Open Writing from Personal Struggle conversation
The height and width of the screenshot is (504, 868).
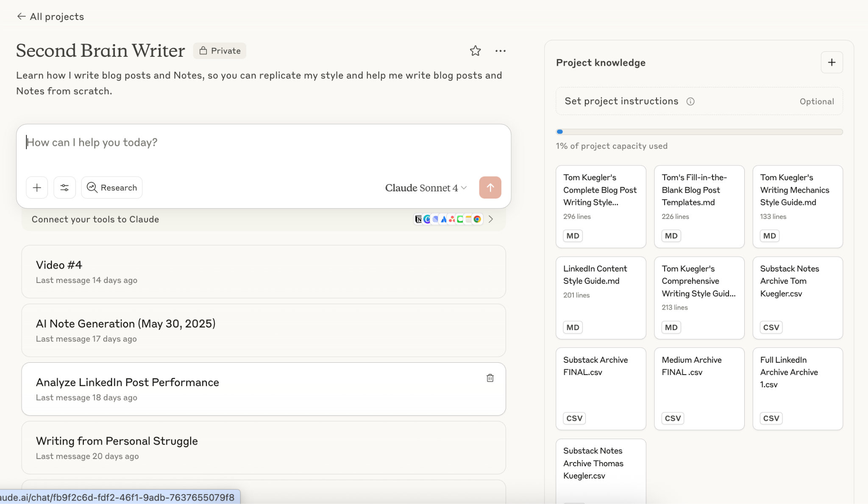pos(263,448)
